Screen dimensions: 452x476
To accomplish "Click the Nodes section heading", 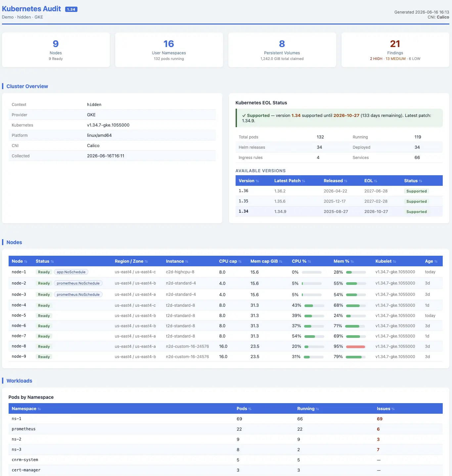I will click(14, 242).
